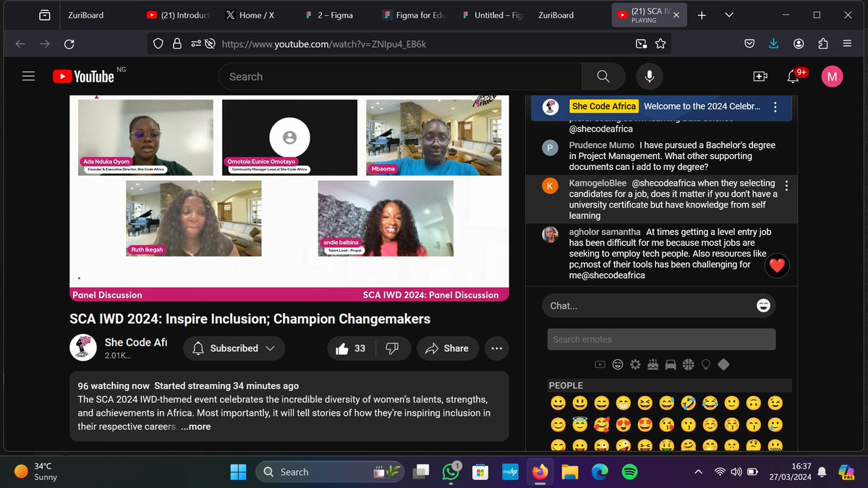The image size is (868, 488).
Task: Open the She Code Africa channel name
Action: [136, 342]
